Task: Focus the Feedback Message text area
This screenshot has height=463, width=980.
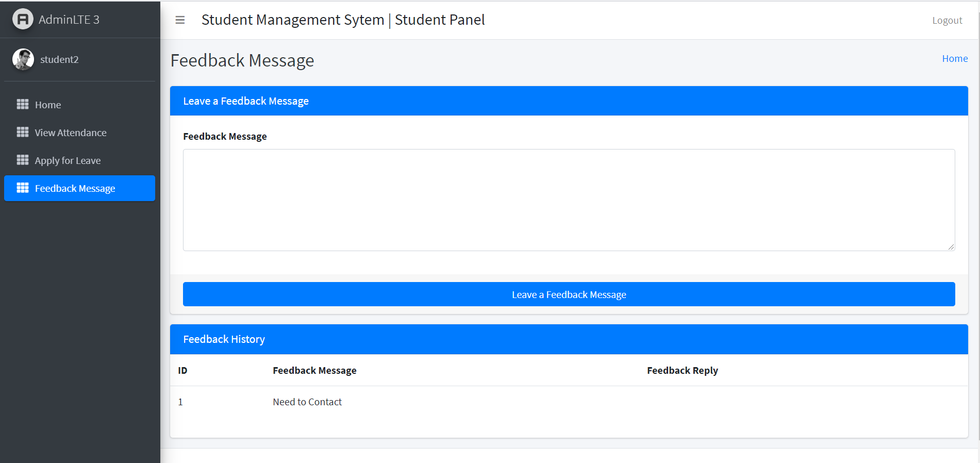Action: click(569, 200)
